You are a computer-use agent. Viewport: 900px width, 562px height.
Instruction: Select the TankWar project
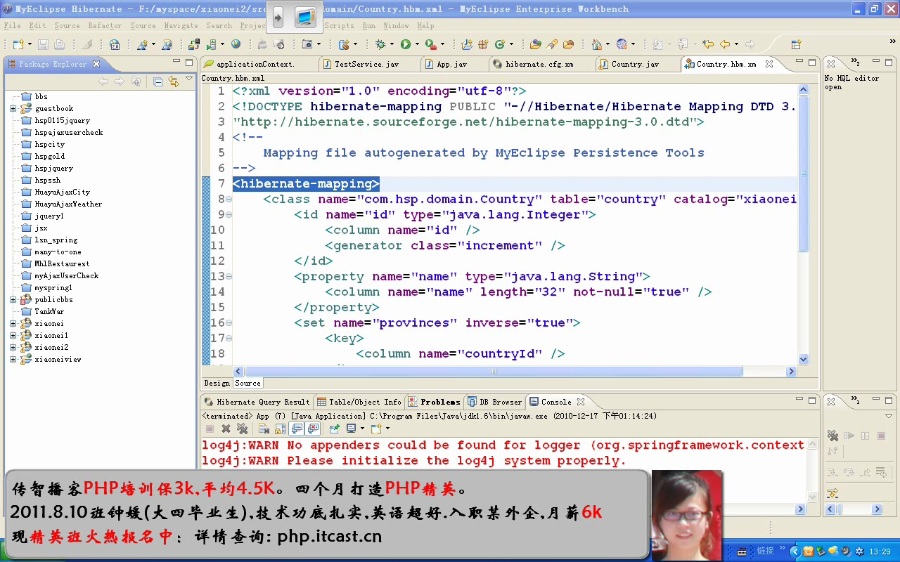coord(49,311)
